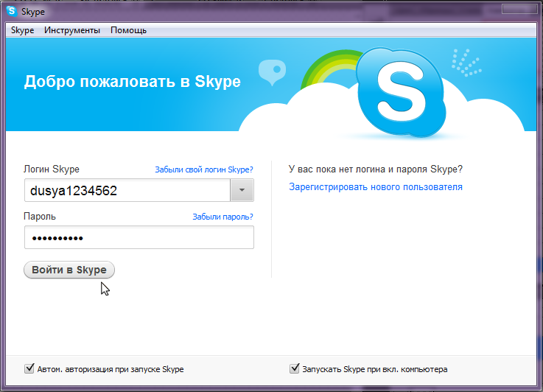Image resolution: width=543 pixels, height=392 pixels.
Task: Focus the login field containing dusya1234562
Action: (127, 191)
